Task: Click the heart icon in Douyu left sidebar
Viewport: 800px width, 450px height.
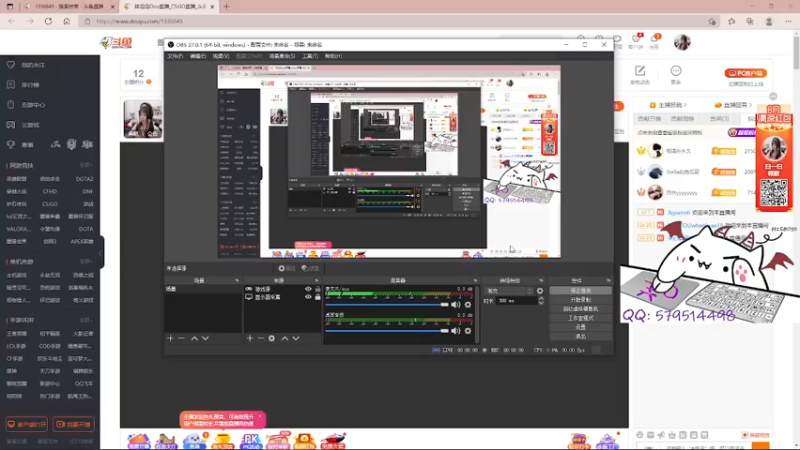Action: click(11, 65)
